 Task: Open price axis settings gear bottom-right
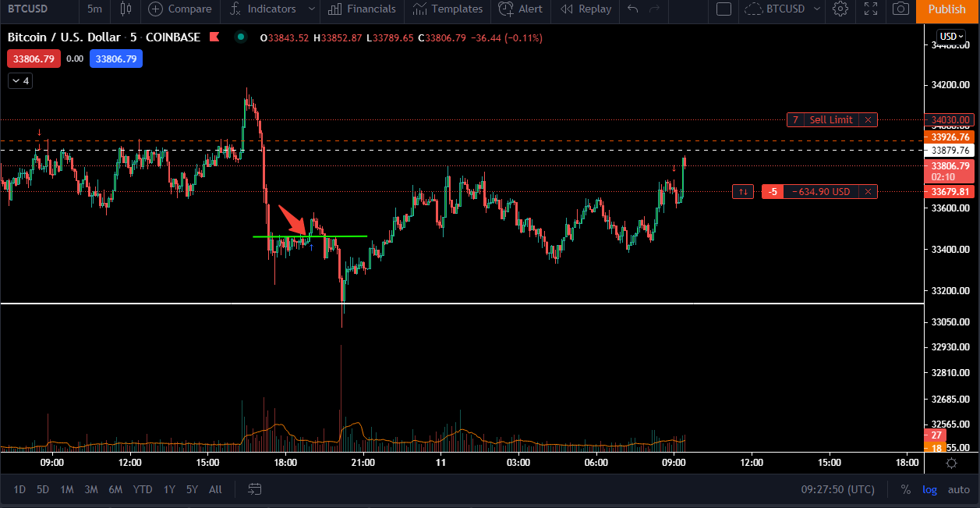click(951, 463)
